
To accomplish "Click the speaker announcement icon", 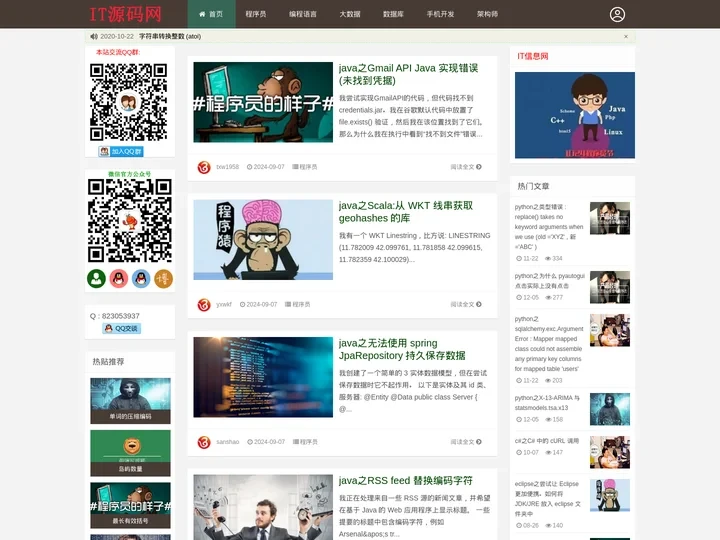I will 94,36.
